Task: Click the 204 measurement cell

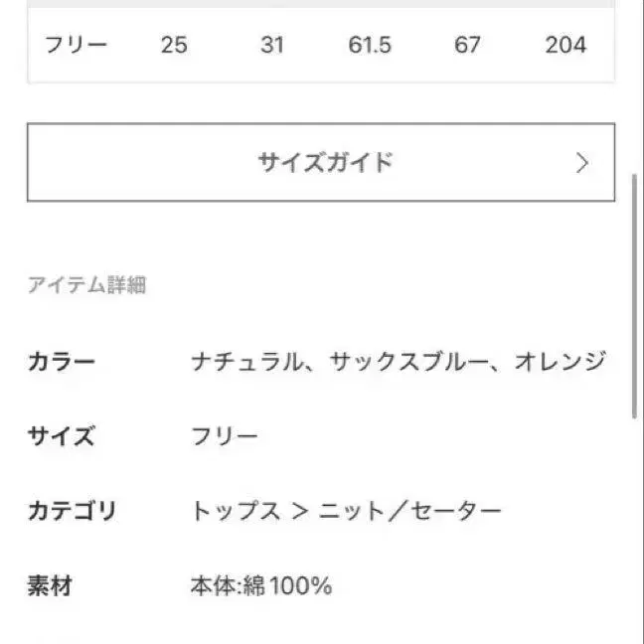Action: pyautogui.click(x=565, y=45)
